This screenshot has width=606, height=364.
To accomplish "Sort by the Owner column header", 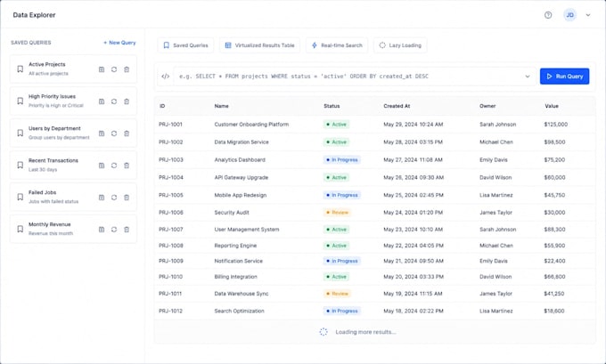I will pyautogui.click(x=487, y=106).
